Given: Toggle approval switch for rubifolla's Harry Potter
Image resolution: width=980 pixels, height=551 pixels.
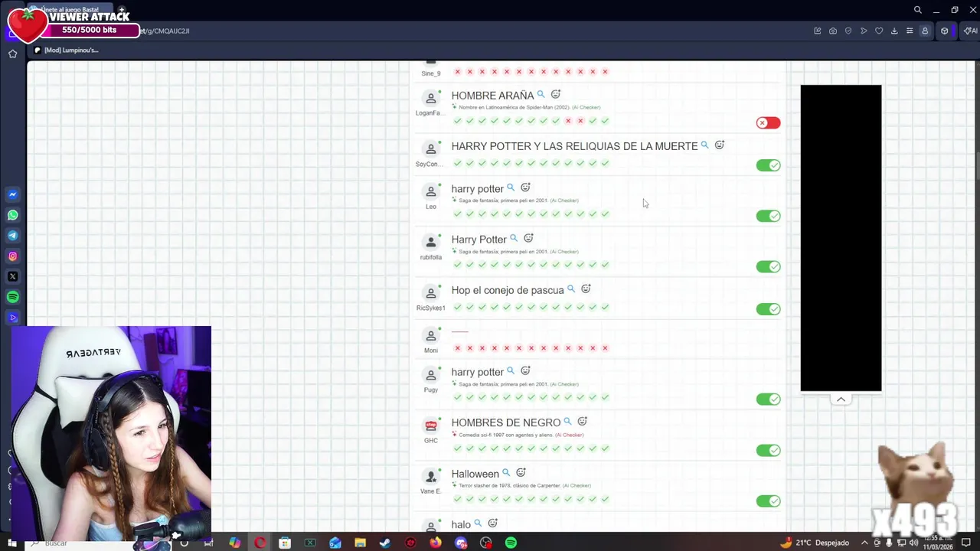Looking at the screenshot, I should click(x=768, y=266).
